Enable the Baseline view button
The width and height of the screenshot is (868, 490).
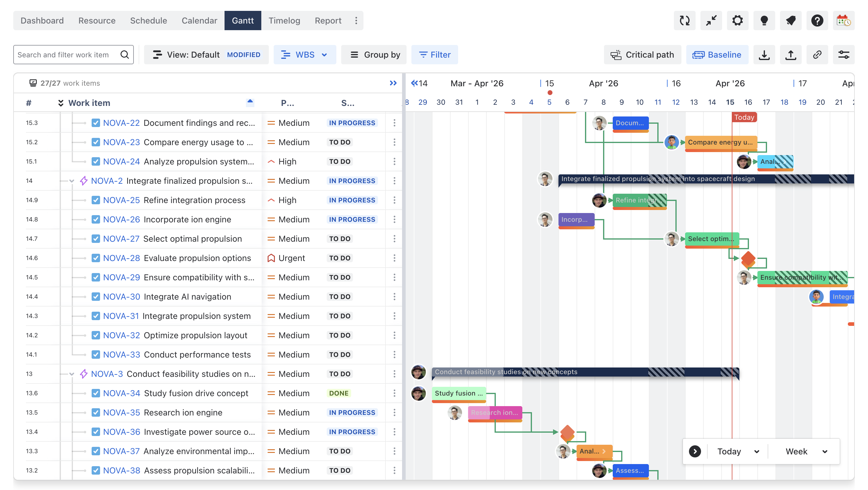point(717,55)
